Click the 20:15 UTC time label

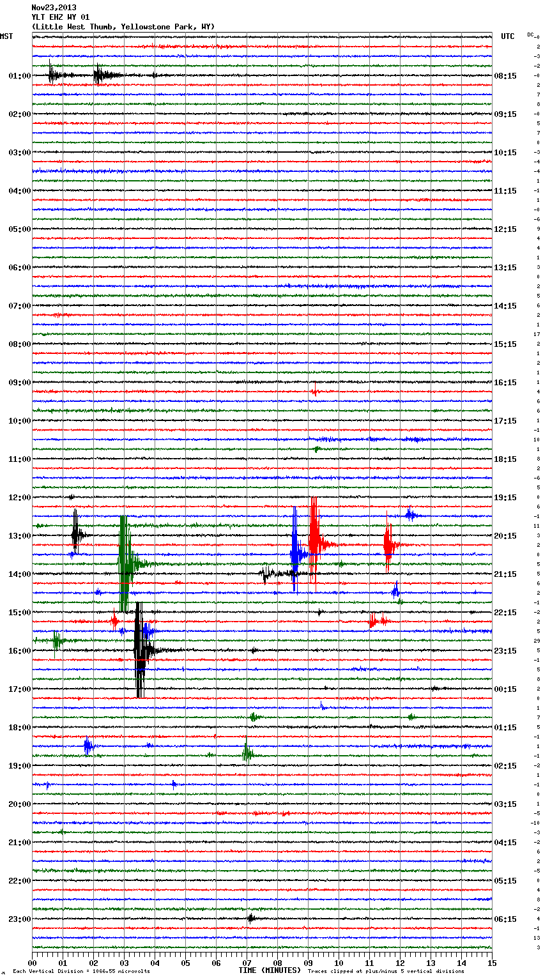505,536
